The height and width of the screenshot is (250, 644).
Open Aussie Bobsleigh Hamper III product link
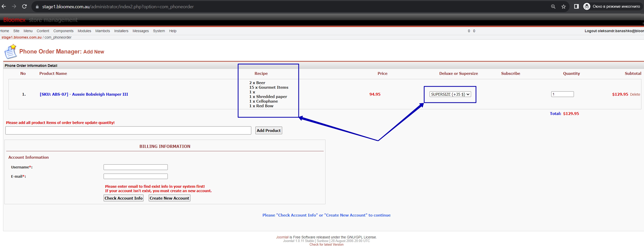(84, 94)
